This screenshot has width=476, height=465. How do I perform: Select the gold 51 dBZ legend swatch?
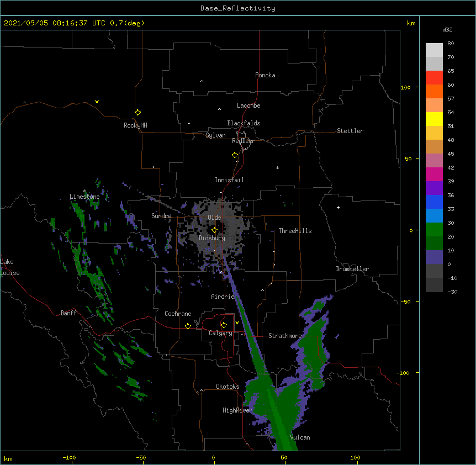(434, 133)
